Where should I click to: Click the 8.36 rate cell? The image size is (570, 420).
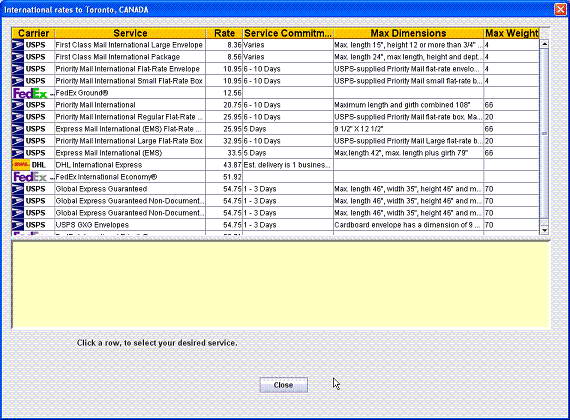[224, 45]
